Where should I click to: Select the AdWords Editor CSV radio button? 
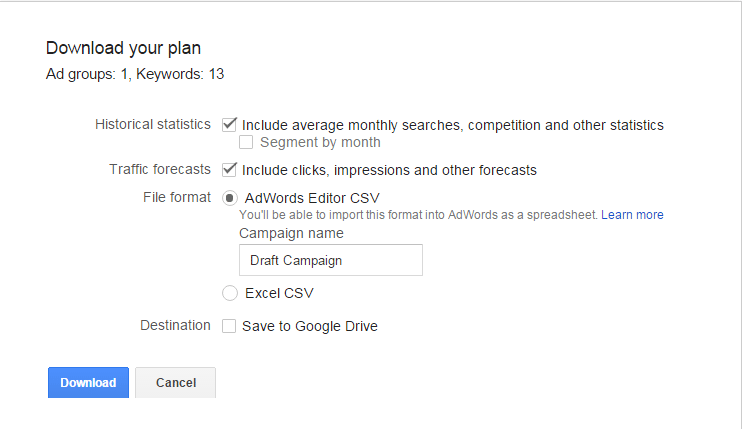pos(230,198)
